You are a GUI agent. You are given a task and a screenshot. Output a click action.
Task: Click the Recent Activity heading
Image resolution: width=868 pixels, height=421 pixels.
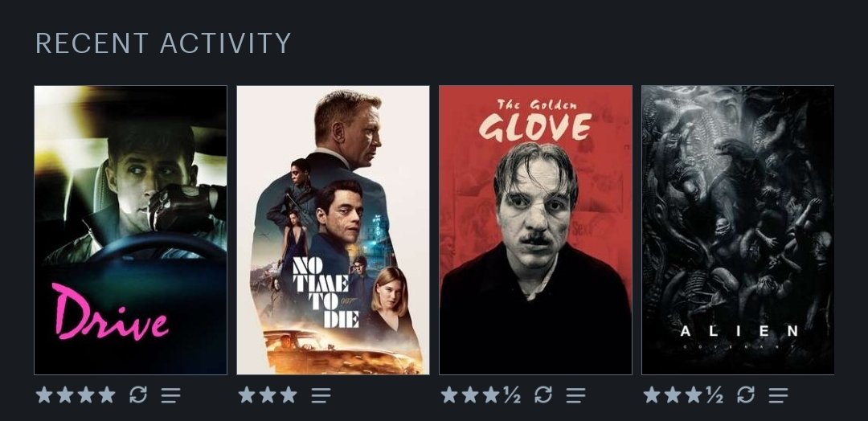pos(163,43)
